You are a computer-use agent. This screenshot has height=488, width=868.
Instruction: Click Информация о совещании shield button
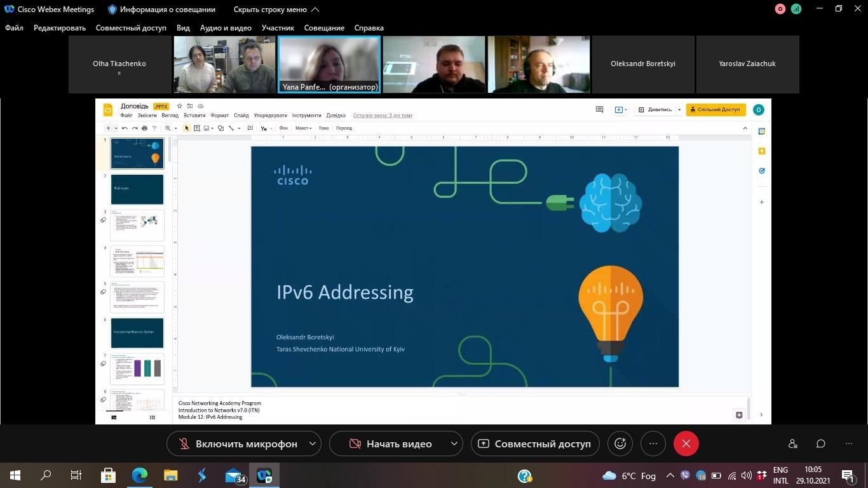point(161,10)
